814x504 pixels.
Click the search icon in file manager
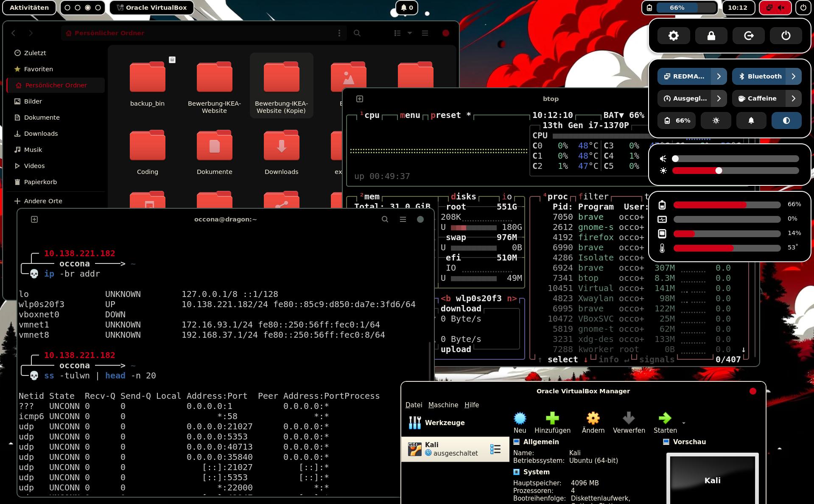(x=357, y=33)
